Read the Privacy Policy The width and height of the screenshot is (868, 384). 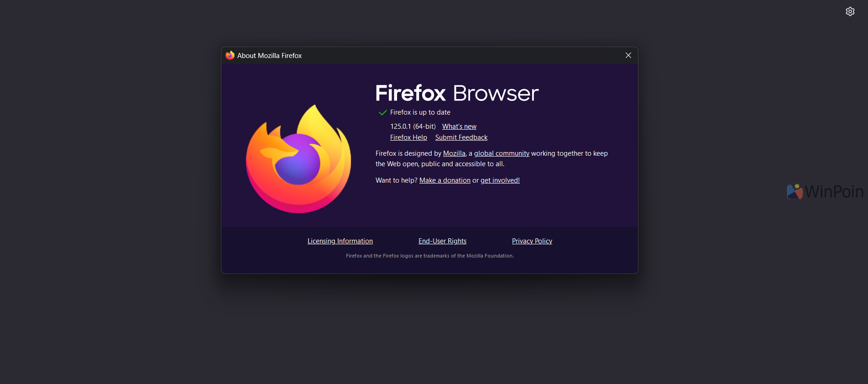coord(532,241)
